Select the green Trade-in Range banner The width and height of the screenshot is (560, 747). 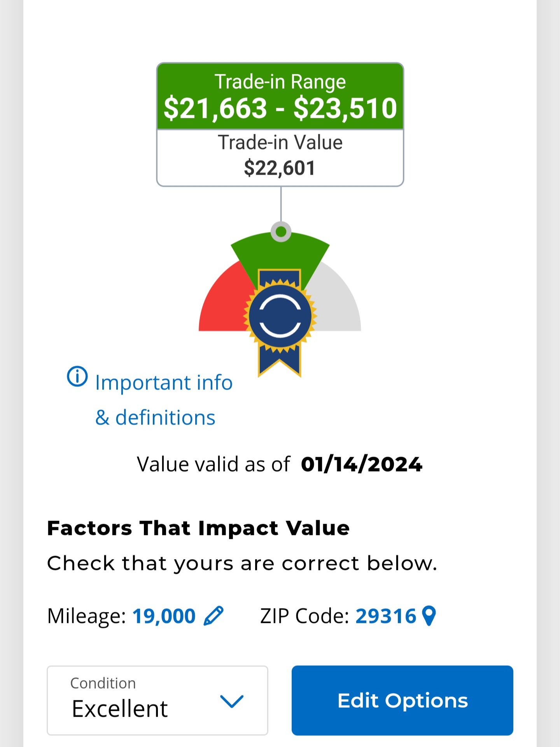(280, 96)
